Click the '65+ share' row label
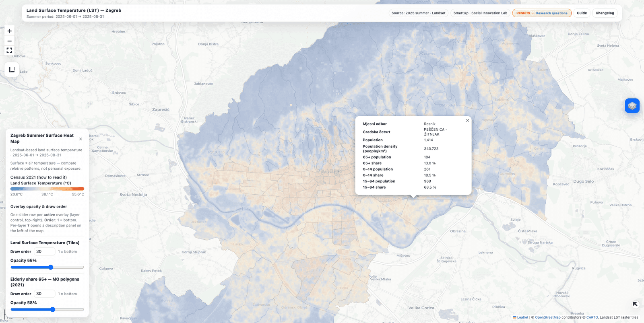The width and height of the screenshot is (644, 323). coord(372,163)
